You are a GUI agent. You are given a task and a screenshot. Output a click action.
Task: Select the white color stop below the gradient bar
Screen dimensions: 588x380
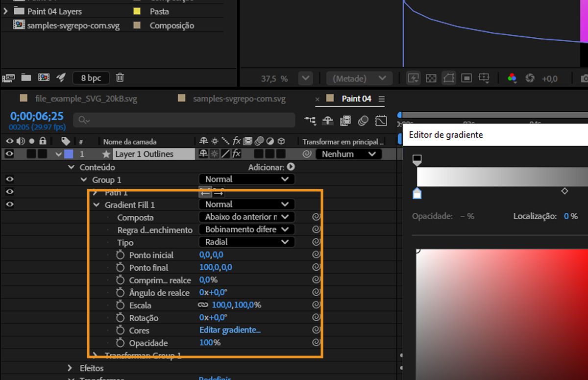click(417, 194)
